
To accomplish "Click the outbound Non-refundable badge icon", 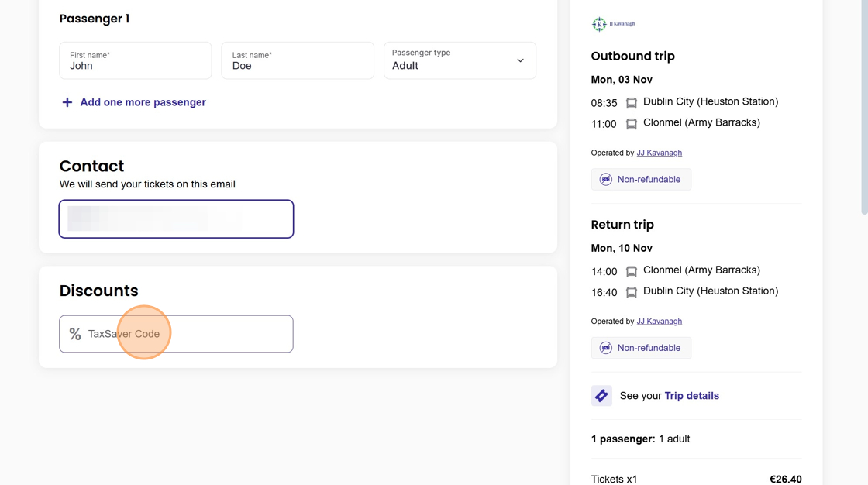I will [x=606, y=180].
